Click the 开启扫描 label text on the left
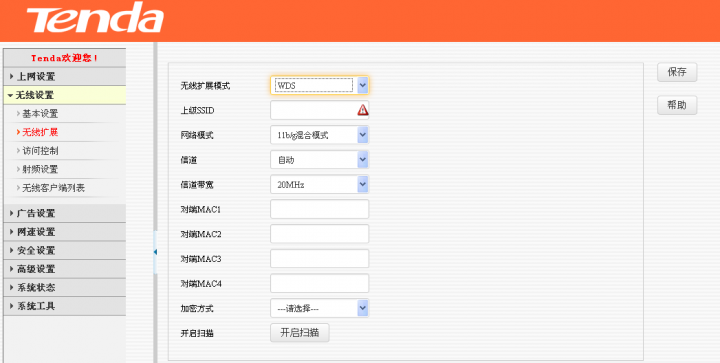Viewport: 720px width, 363px height. click(x=197, y=334)
